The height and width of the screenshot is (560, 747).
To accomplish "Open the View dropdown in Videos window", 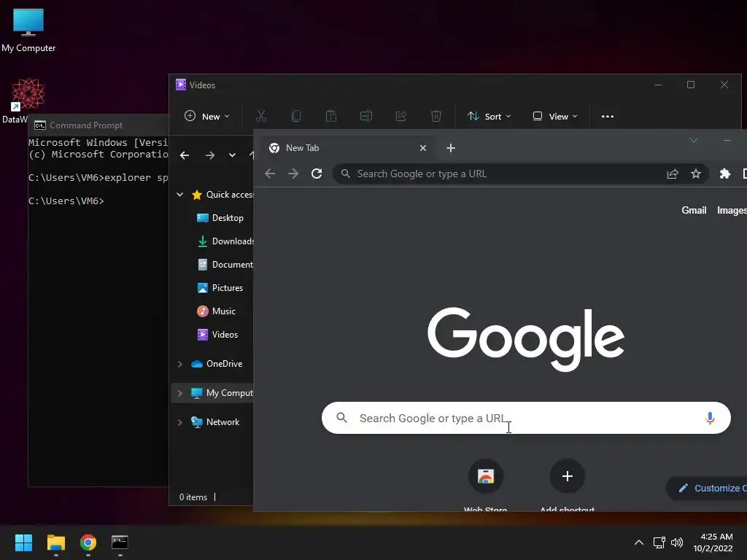I will 555,116.
